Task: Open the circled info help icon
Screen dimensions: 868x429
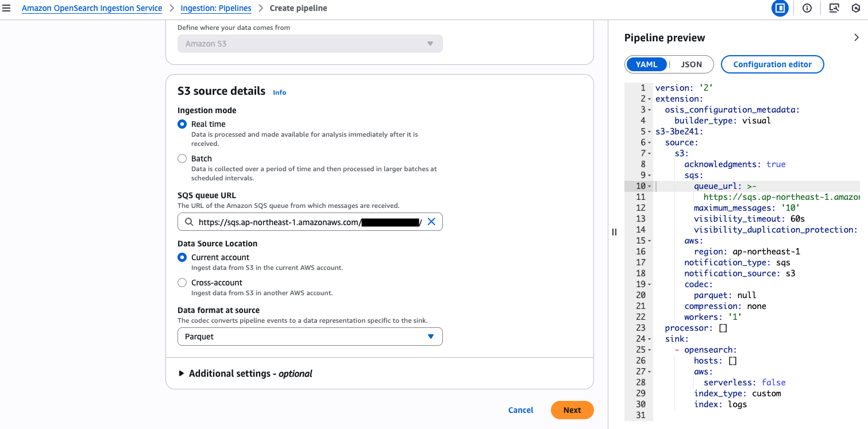Action: tap(807, 9)
